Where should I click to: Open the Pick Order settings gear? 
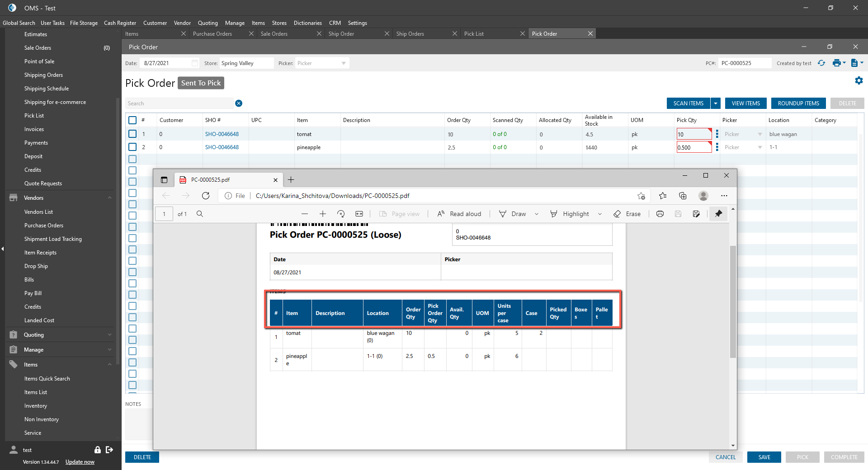pyautogui.click(x=859, y=80)
